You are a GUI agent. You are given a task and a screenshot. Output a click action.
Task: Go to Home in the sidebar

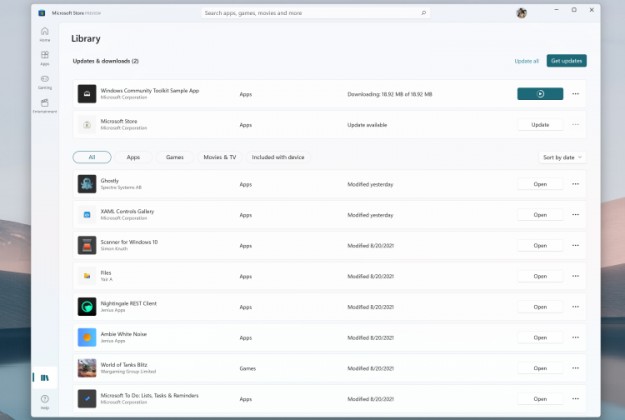[45, 33]
